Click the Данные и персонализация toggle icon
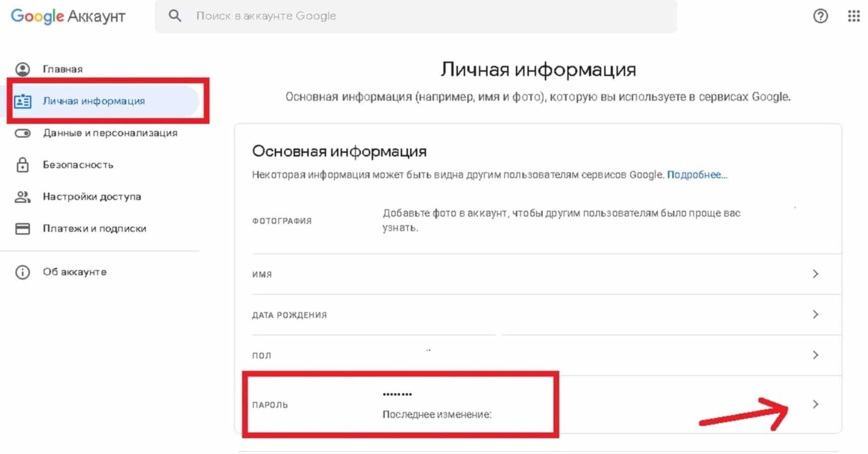The image size is (868, 454). click(x=23, y=133)
